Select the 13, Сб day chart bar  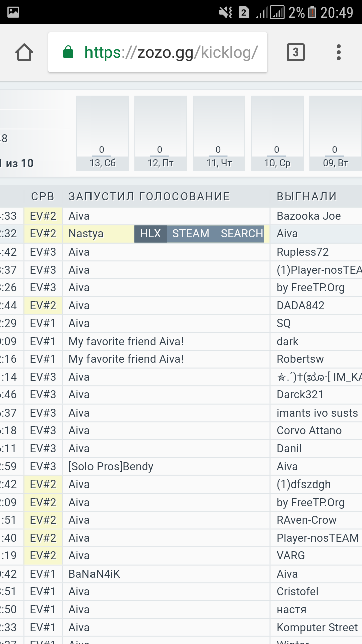[102, 133]
